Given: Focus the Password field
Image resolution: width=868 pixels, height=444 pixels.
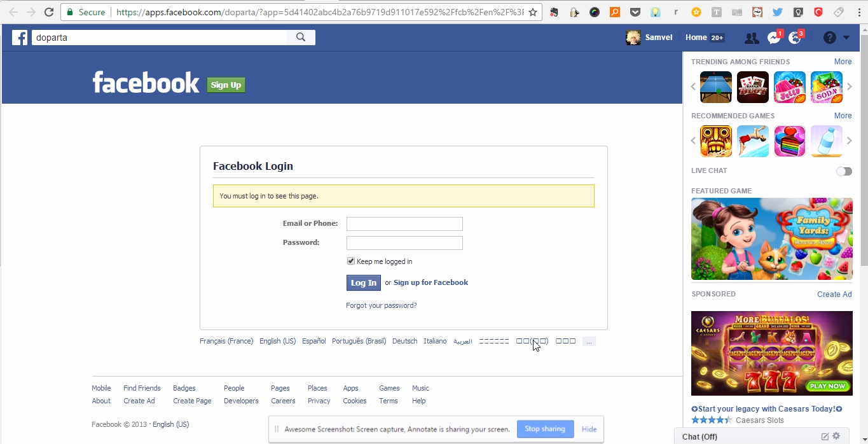Looking at the screenshot, I should click(x=404, y=243).
